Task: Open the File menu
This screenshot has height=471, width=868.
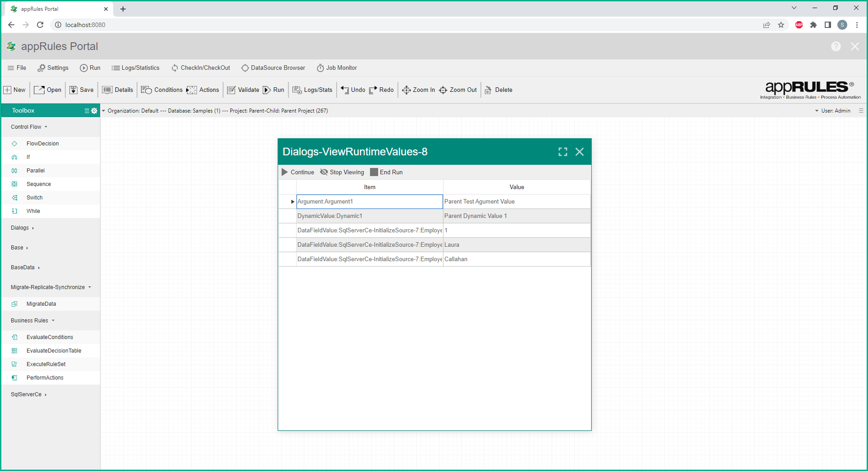Action: [x=17, y=68]
